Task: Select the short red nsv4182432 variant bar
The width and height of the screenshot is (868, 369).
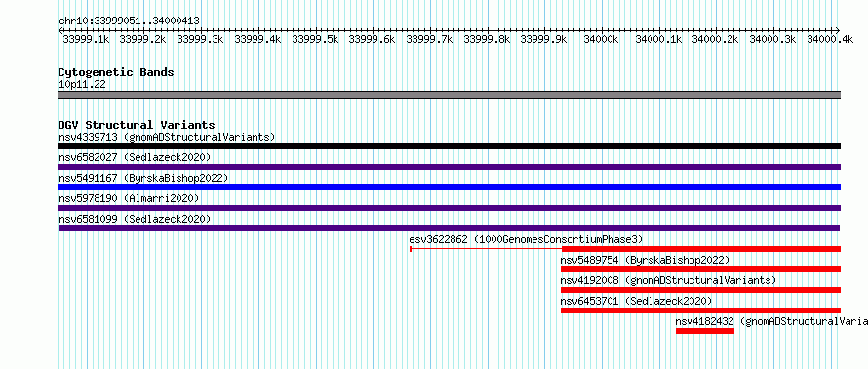Action: (x=705, y=331)
